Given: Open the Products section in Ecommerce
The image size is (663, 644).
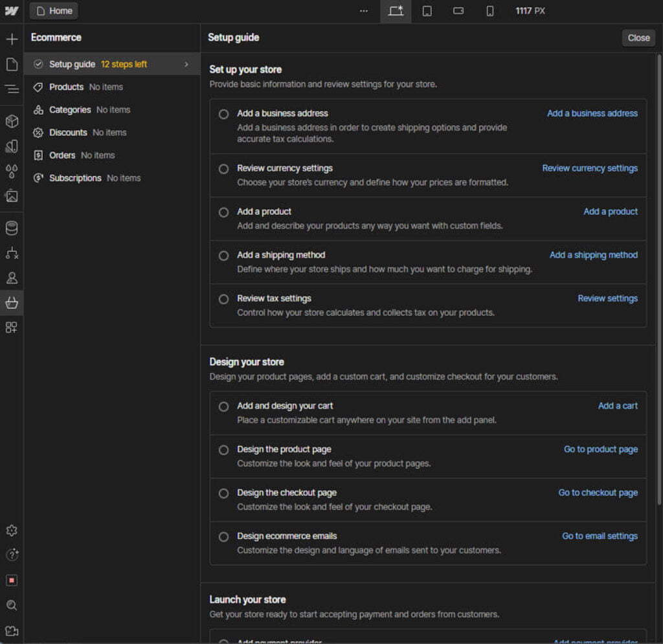Looking at the screenshot, I should (65, 87).
